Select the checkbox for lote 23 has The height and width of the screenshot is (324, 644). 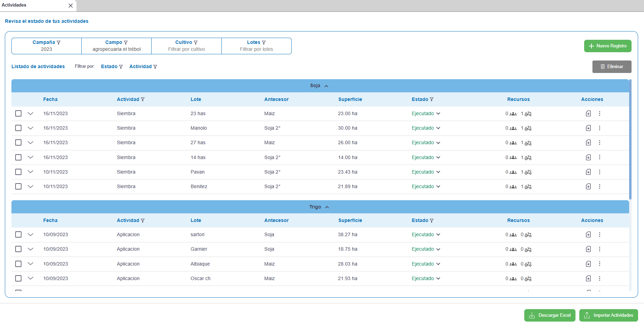click(x=18, y=113)
